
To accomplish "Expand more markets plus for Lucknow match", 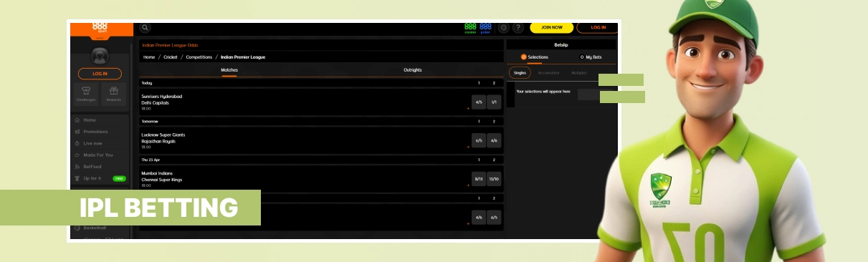I will (x=467, y=147).
